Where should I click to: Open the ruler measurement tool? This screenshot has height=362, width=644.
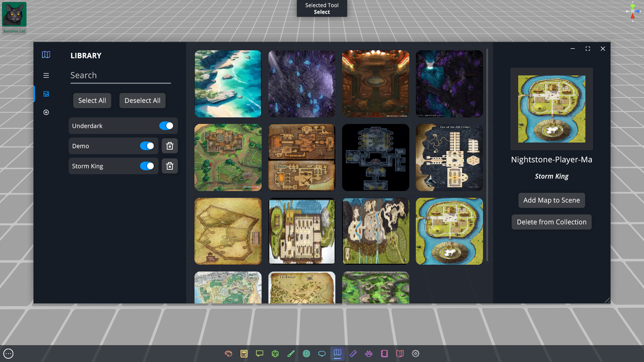click(353, 353)
